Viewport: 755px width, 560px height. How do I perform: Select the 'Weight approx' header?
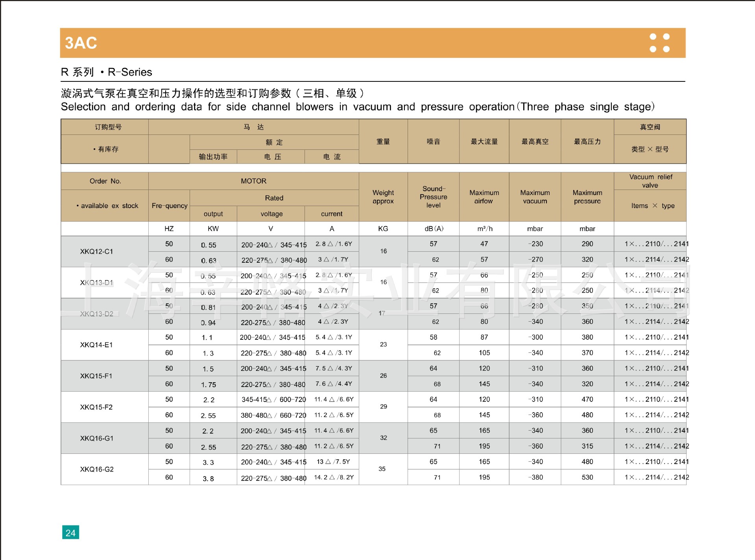[383, 197]
